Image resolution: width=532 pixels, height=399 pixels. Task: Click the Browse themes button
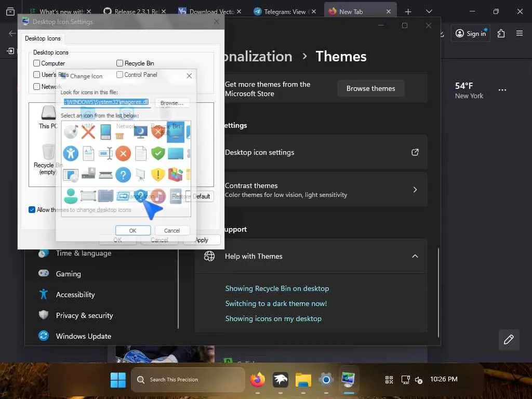[370, 88]
